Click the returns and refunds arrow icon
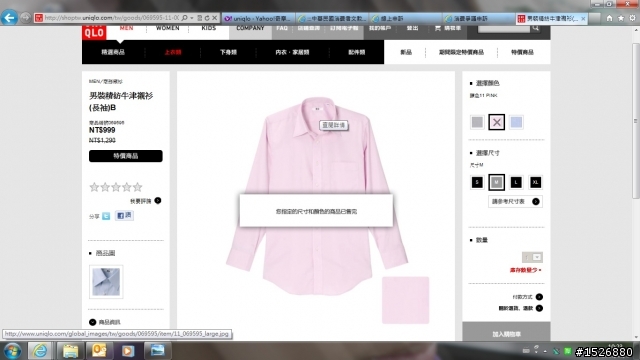Viewport: 640px width, 360px height. point(539,308)
